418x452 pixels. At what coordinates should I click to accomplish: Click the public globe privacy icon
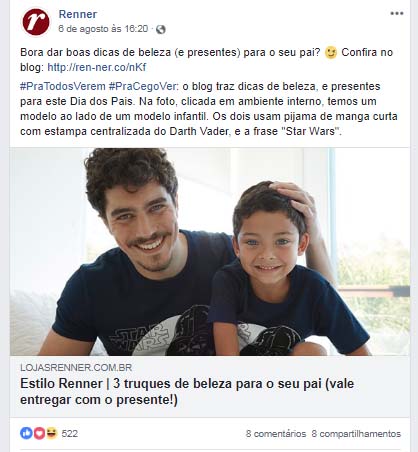click(x=160, y=29)
